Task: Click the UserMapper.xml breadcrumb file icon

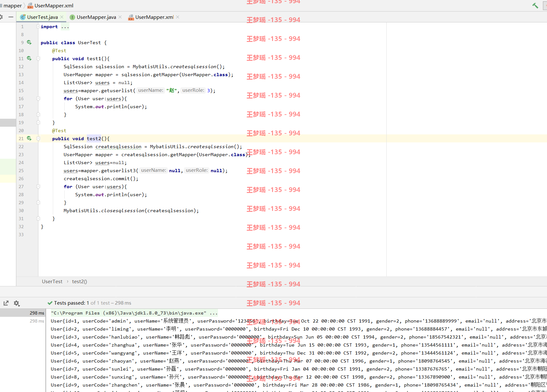Action: pyautogui.click(x=30, y=5)
